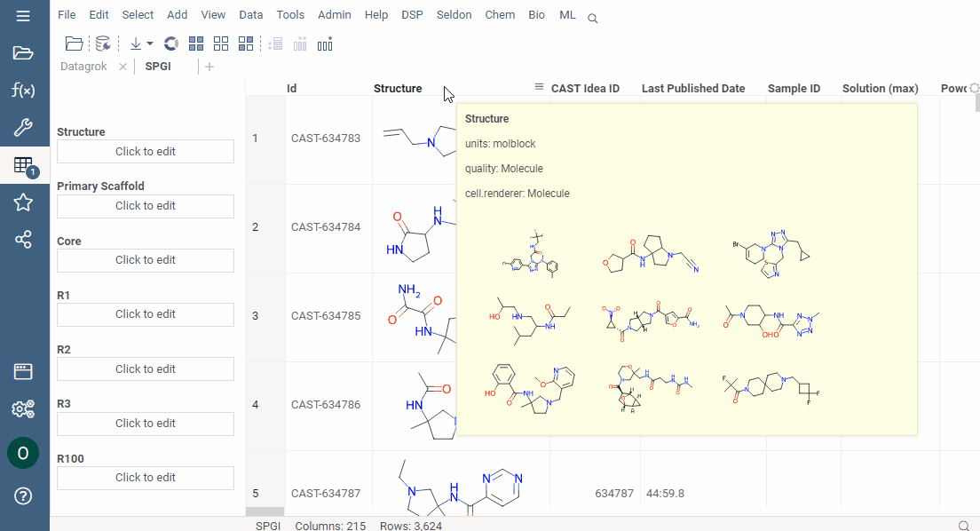Open the Structure column header menu
This screenshot has height=531, width=980.
point(539,88)
